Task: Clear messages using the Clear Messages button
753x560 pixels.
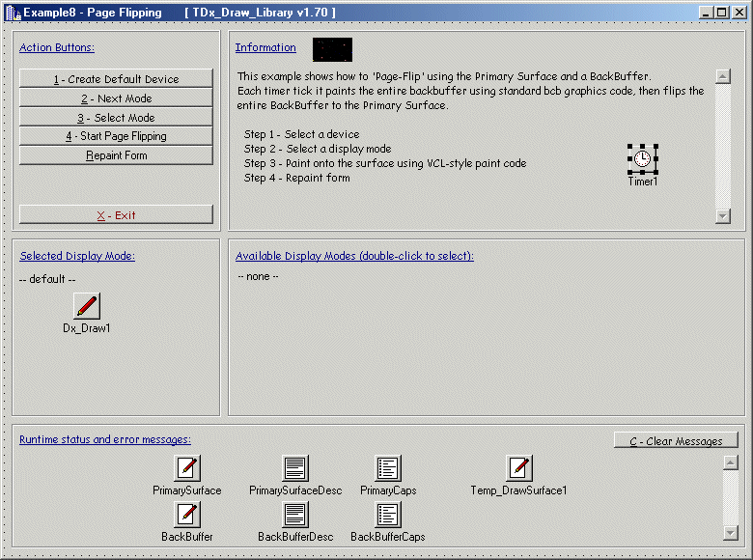Action: pos(676,441)
